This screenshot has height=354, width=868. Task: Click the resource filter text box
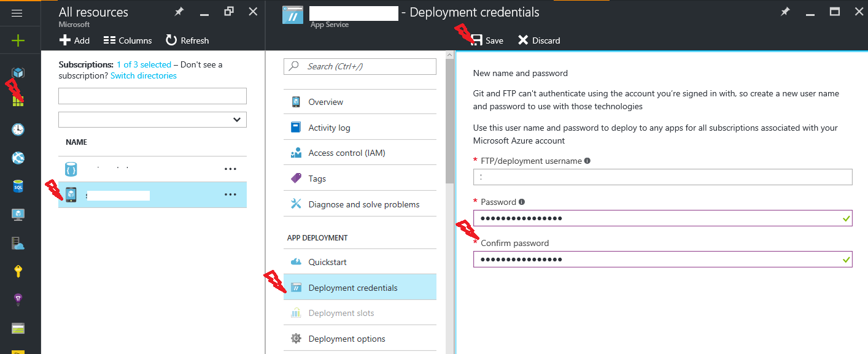point(152,96)
